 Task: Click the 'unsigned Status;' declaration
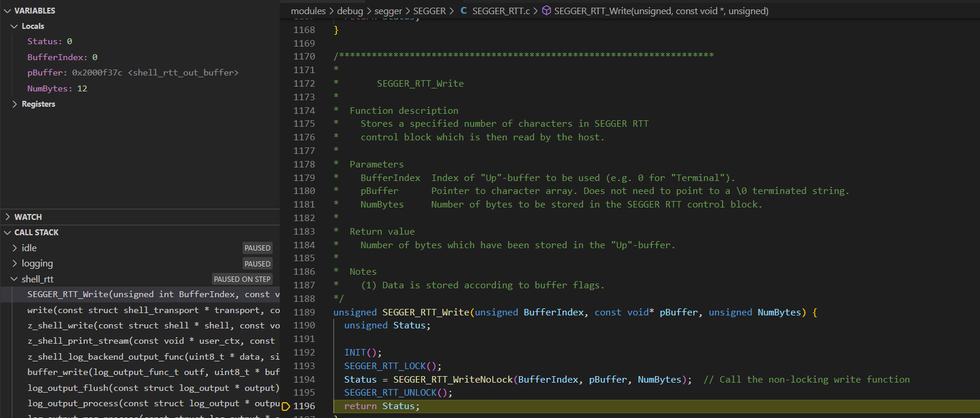[x=388, y=325]
